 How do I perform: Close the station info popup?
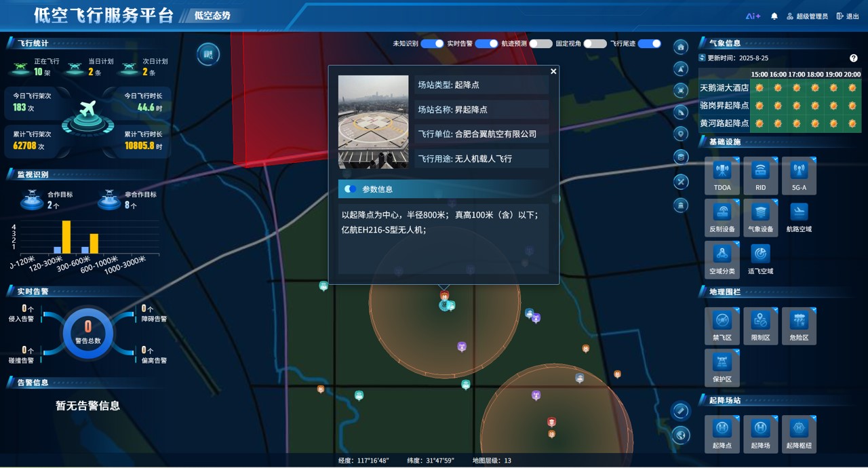click(553, 71)
